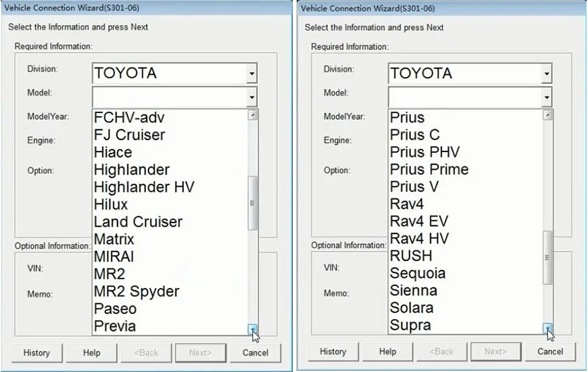Choose Previa in model list
This screenshot has width=588, height=372.
pyautogui.click(x=170, y=326)
